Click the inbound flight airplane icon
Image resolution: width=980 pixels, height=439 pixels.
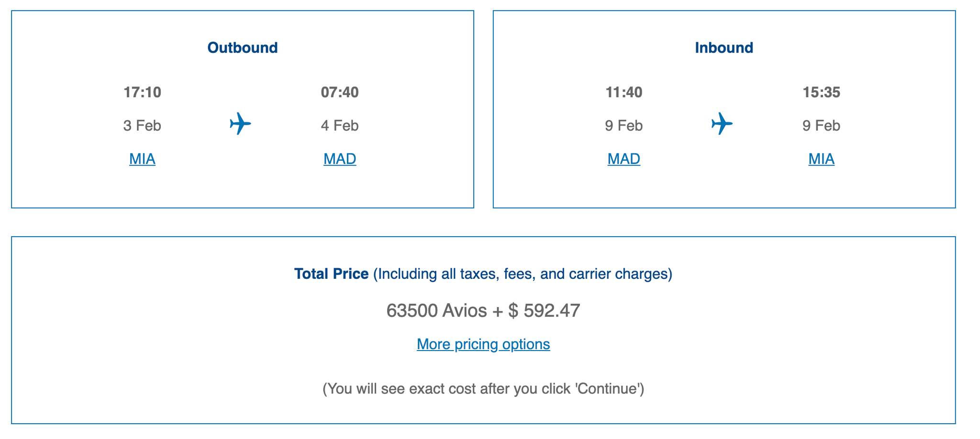click(723, 123)
